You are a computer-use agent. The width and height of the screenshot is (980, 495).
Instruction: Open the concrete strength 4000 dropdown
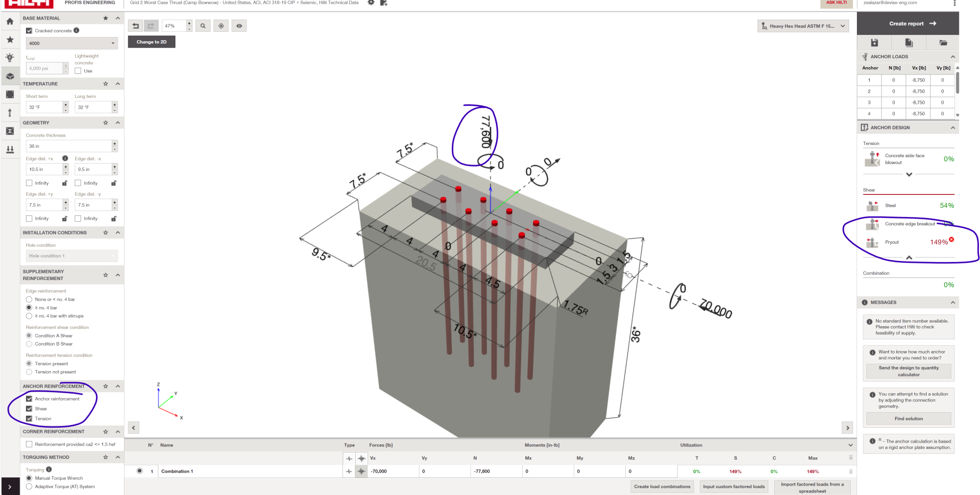pyautogui.click(x=72, y=43)
